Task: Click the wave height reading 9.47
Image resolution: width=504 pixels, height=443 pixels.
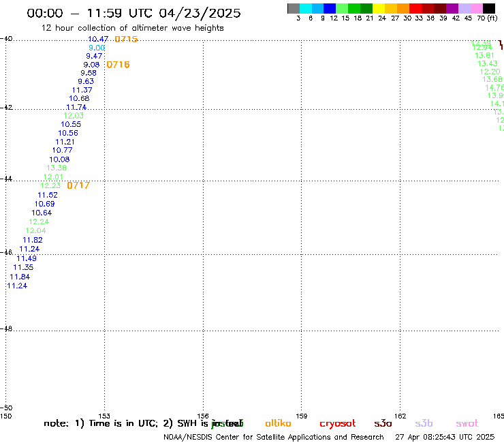Action: [x=94, y=56]
